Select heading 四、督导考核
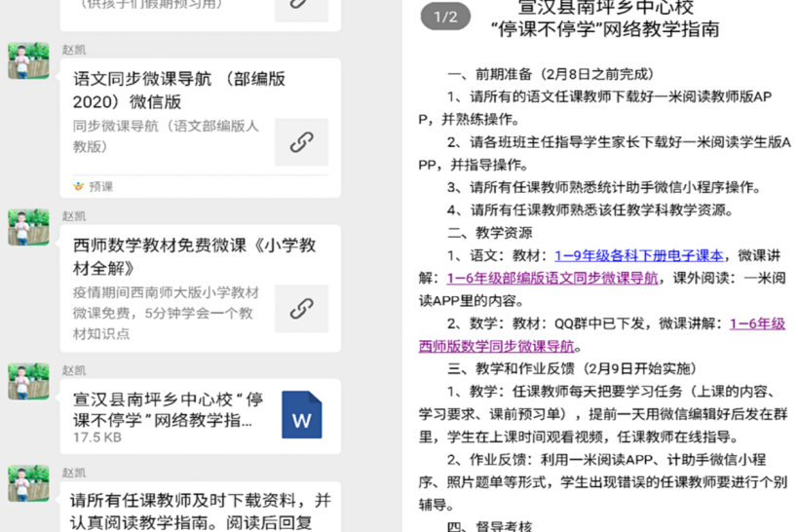Image resolution: width=798 pixels, height=532 pixels. coord(489,527)
